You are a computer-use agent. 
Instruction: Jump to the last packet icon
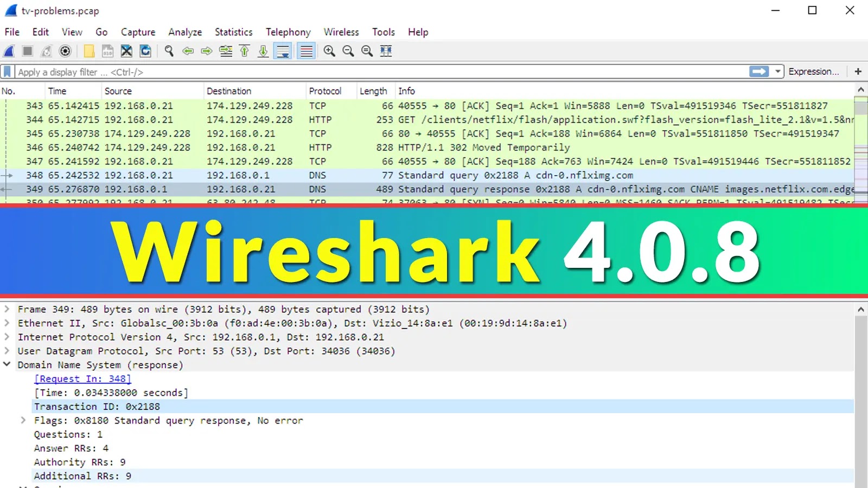263,51
